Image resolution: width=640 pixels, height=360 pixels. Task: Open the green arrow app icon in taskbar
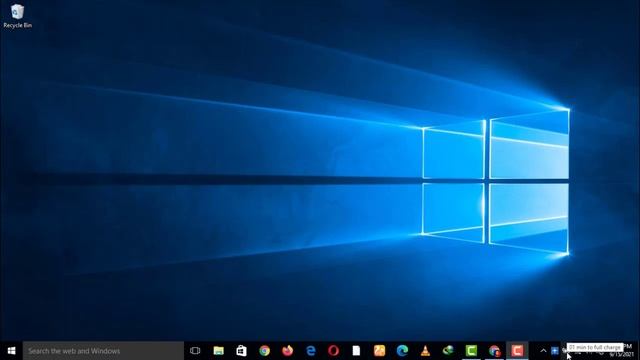(448, 351)
